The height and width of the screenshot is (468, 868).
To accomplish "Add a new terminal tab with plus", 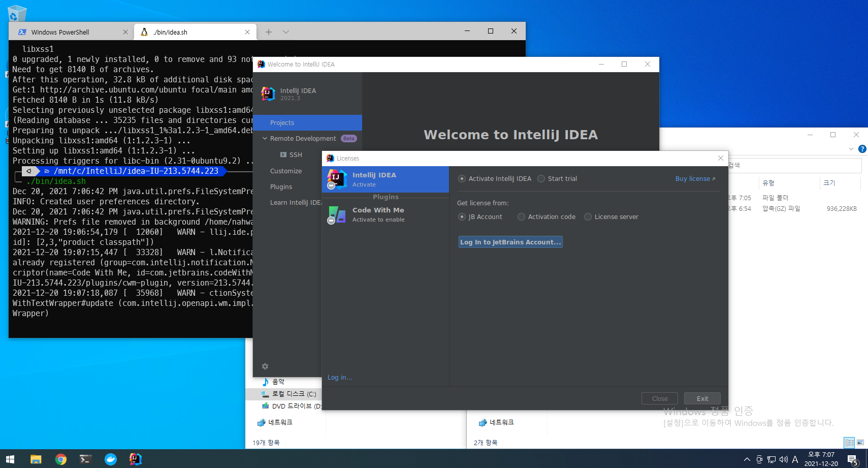I will (x=269, y=32).
